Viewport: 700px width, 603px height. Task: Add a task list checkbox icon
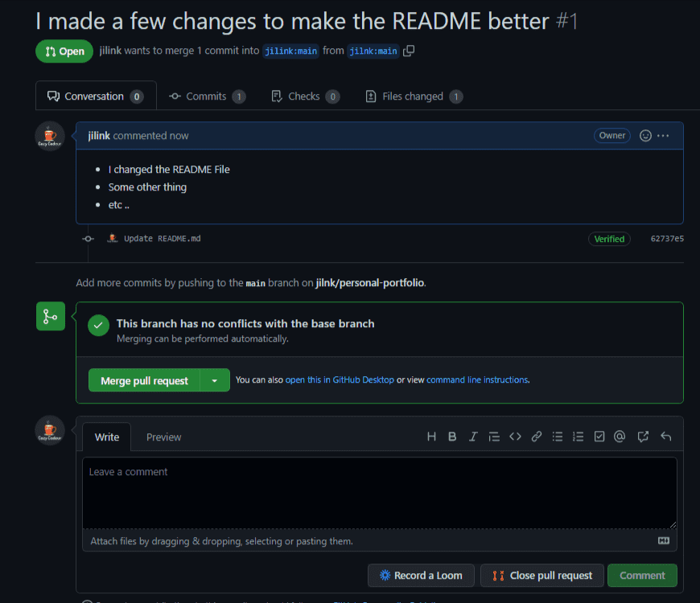coord(599,437)
